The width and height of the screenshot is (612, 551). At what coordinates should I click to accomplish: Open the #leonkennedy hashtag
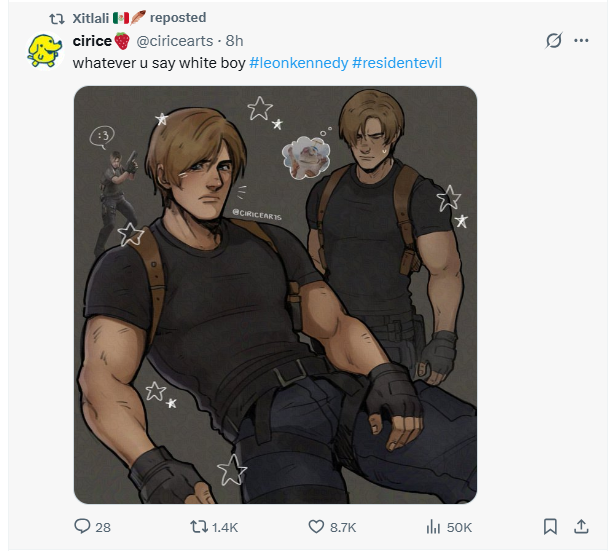pos(299,63)
